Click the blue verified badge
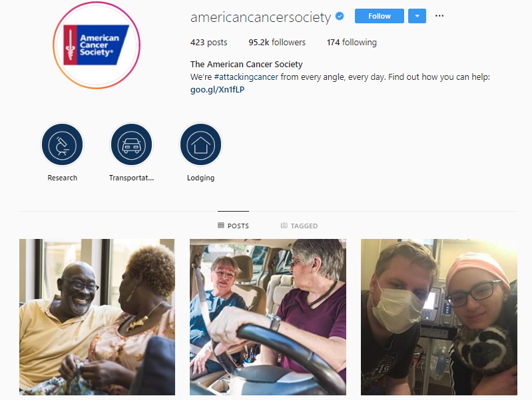Image resolution: width=532 pixels, height=400 pixels. coord(340,16)
